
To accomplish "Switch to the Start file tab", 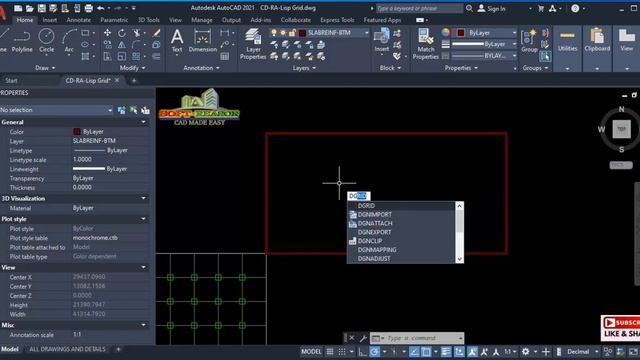I will pos(11,80).
